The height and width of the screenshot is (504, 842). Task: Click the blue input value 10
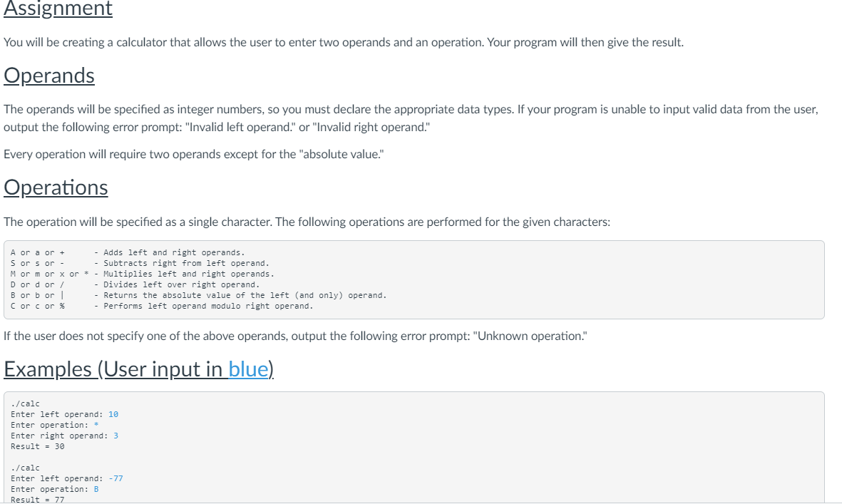(x=113, y=414)
